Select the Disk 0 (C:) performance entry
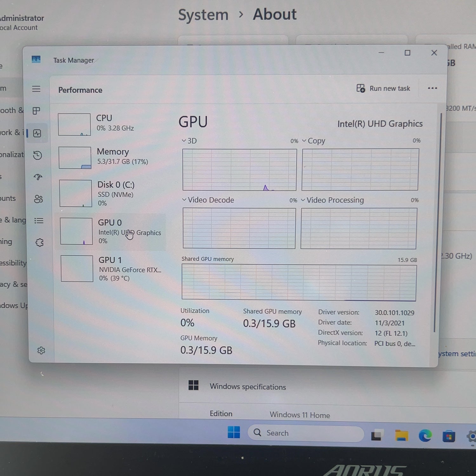476x476 pixels. pos(110,193)
